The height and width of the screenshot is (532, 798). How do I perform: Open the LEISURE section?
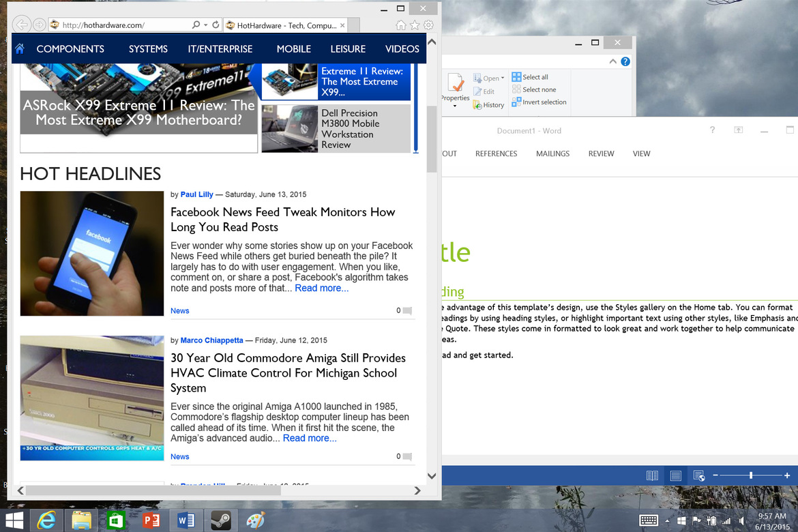348,49
